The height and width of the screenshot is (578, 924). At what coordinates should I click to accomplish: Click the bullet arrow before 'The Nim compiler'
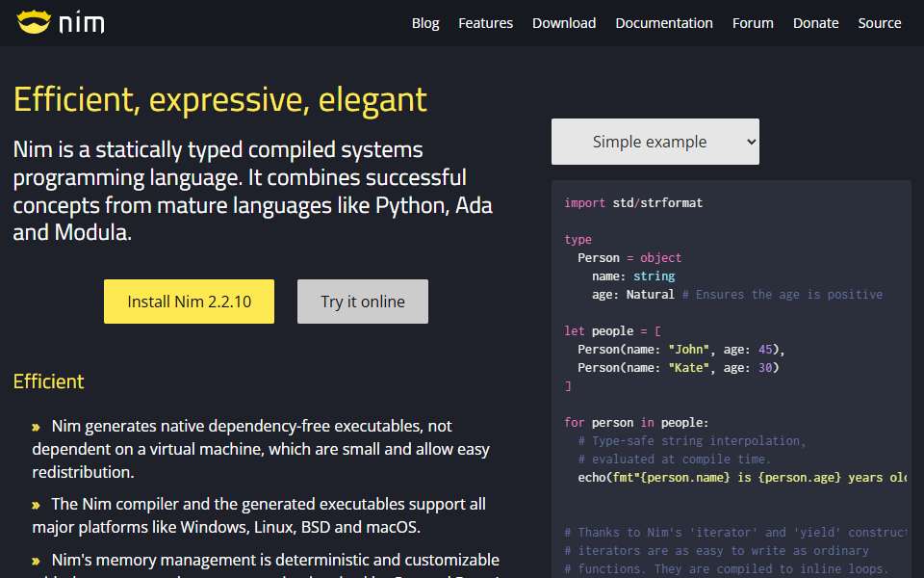coord(36,505)
